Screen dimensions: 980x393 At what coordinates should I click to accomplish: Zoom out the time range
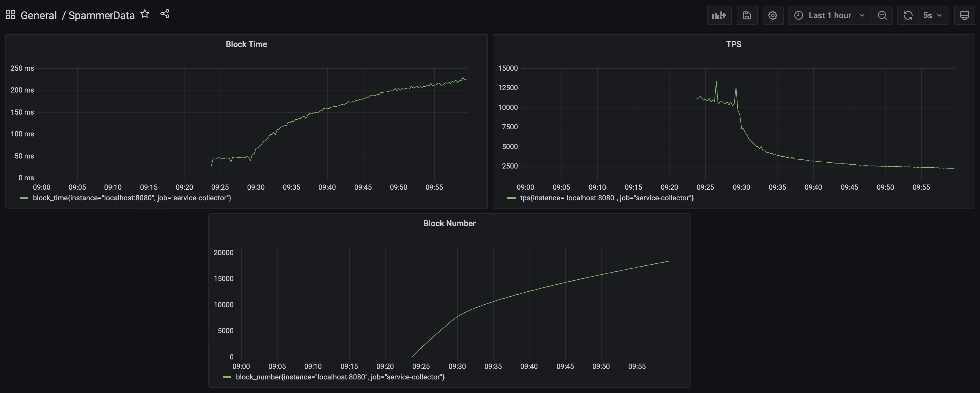pos(882,15)
